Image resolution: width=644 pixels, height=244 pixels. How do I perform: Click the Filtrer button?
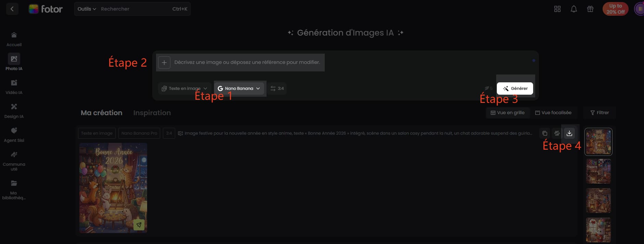(x=600, y=113)
